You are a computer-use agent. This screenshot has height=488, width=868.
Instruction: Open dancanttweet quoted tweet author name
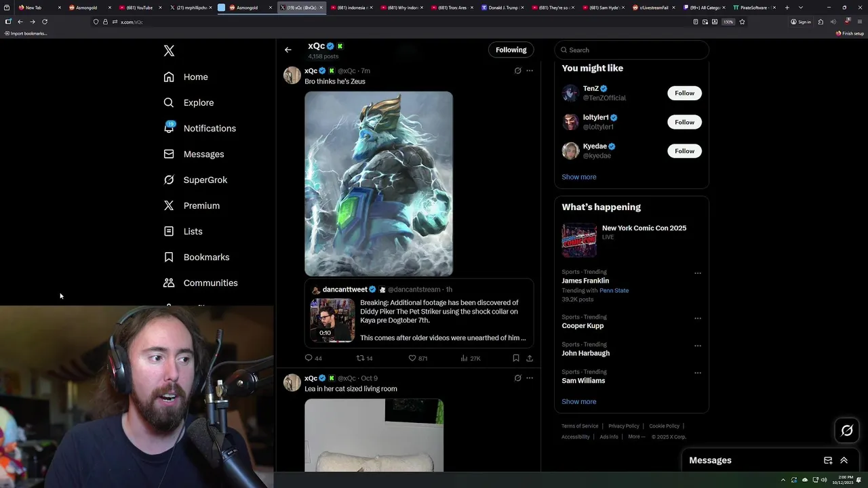tap(344, 289)
